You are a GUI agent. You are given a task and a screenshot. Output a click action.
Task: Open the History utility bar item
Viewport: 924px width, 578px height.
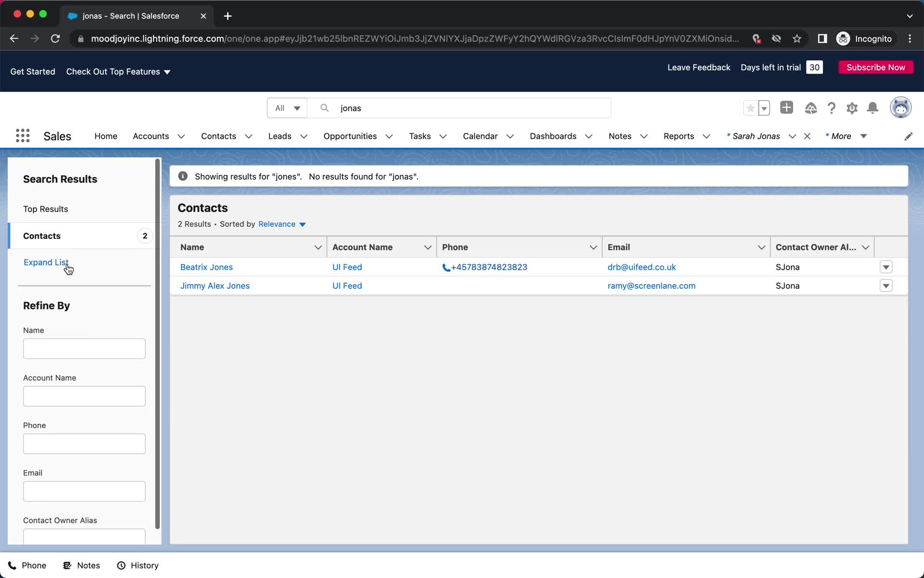click(138, 565)
